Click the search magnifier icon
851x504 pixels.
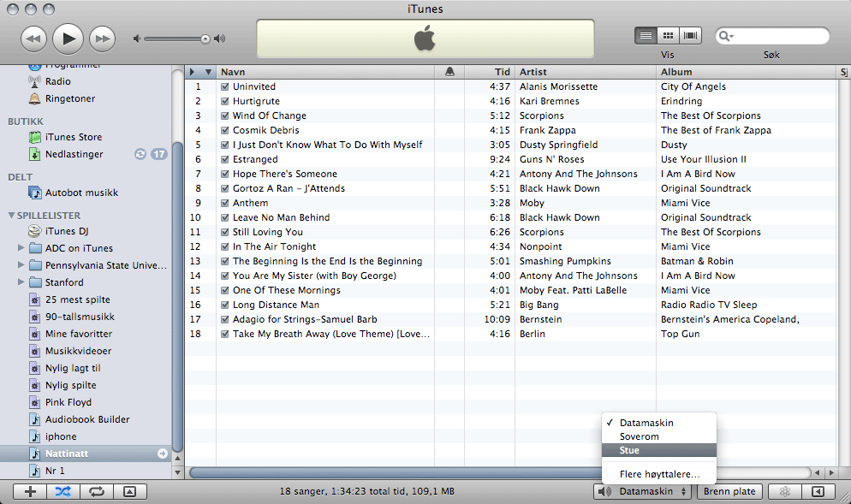[x=725, y=36]
